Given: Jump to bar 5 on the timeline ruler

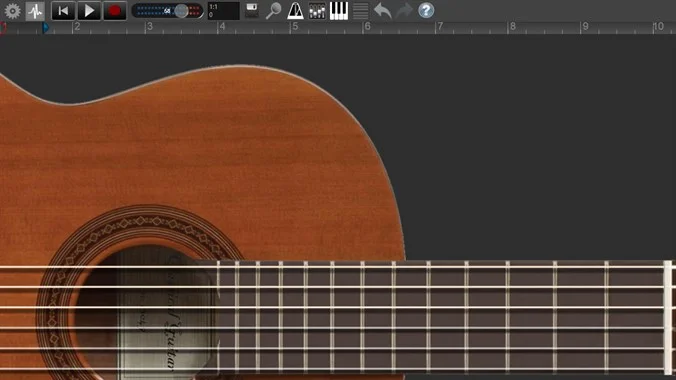Looking at the screenshot, I should 295,27.
